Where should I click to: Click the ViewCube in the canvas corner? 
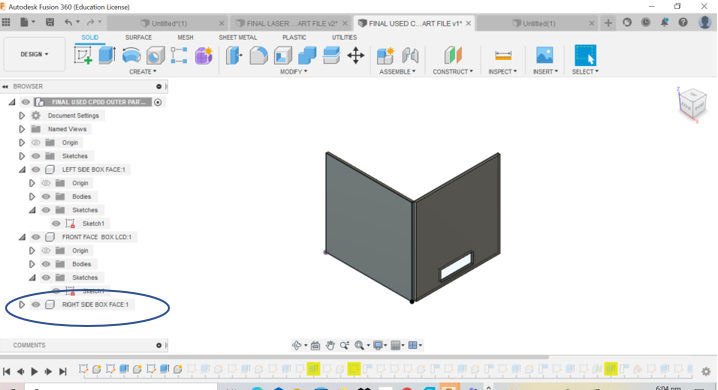coord(692,104)
